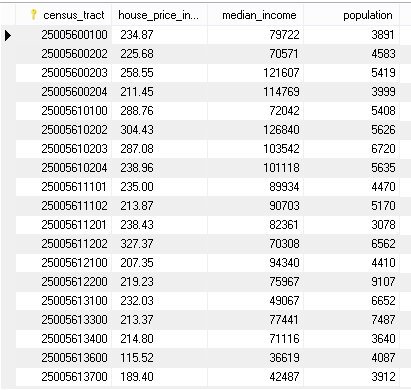Click the population value 6720
The width and height of the screenshot is (411, 390).
[x=383, y=149]
